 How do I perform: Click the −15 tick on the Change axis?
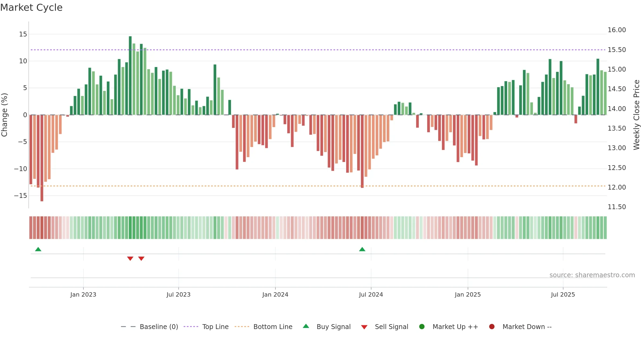[21, 196]
